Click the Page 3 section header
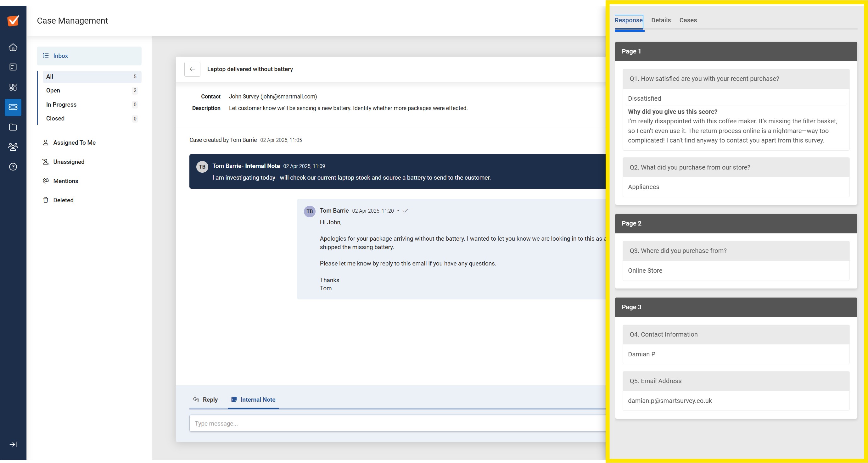This screenshot has width=868, height=463. (x=736, y=307)
